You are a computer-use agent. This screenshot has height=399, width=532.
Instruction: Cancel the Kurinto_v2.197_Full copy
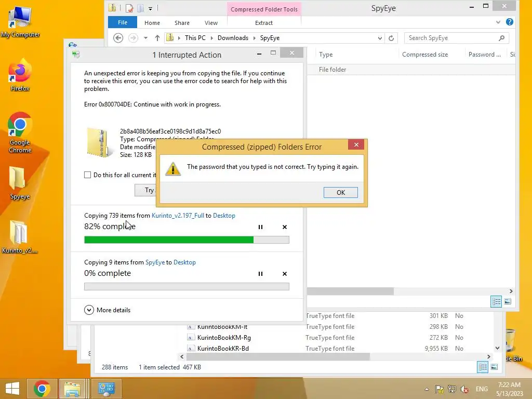pos(285,227)
